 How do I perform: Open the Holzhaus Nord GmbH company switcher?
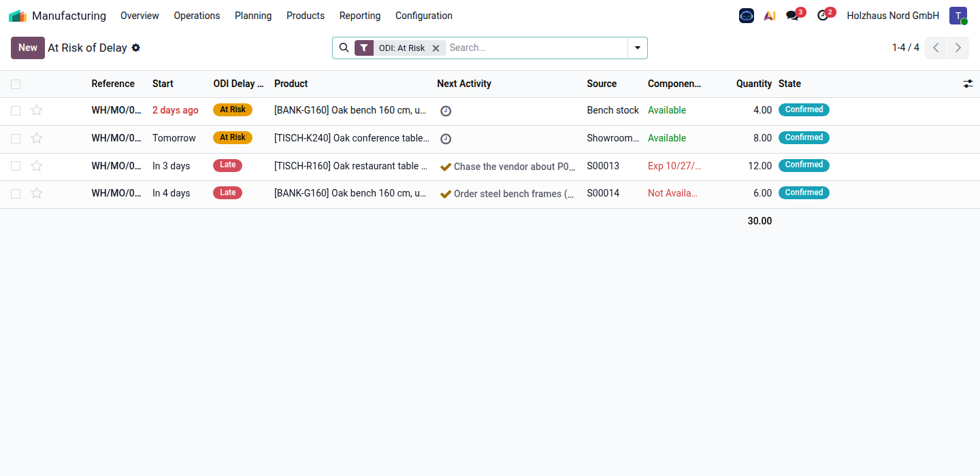tap(893, 16)
